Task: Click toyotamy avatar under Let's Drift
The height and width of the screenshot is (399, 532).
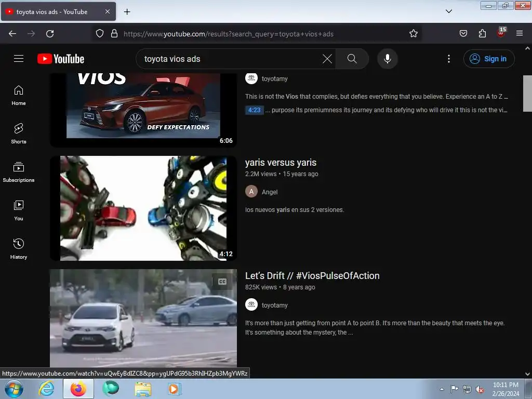Action: click(251, 304)
